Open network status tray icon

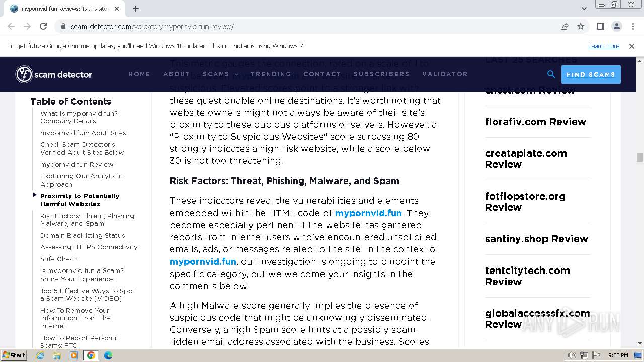[584, 355]
